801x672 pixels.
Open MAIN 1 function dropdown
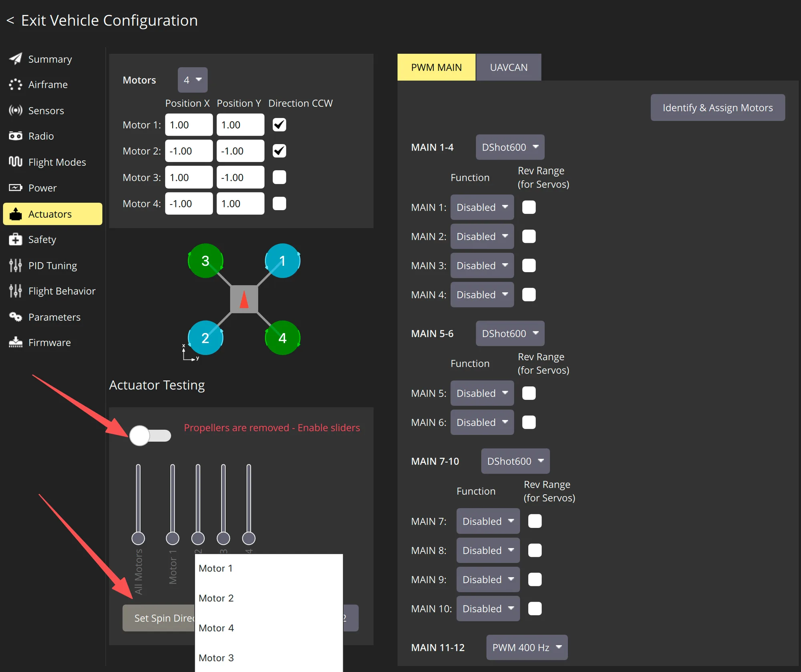[482, 207]
